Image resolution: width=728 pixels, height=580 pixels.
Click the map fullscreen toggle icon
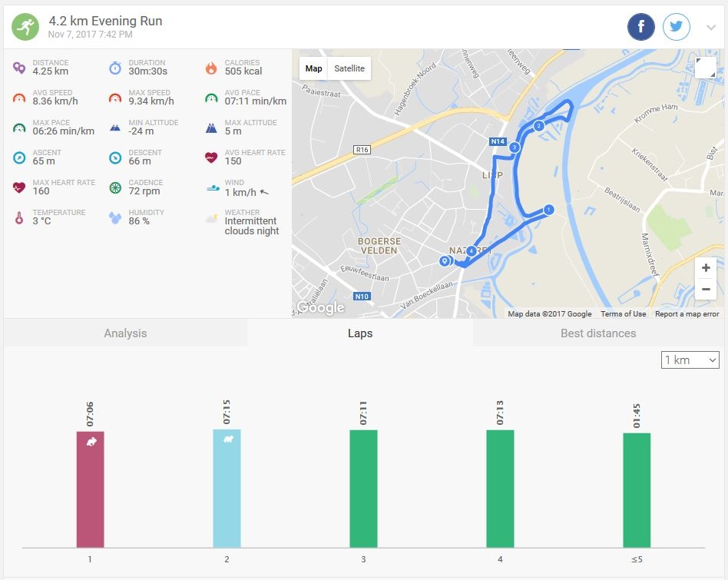point(705,68)
